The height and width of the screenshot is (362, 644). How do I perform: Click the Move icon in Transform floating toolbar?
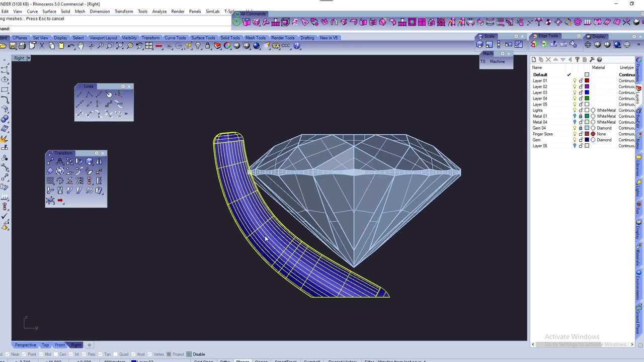click(50, 161)
